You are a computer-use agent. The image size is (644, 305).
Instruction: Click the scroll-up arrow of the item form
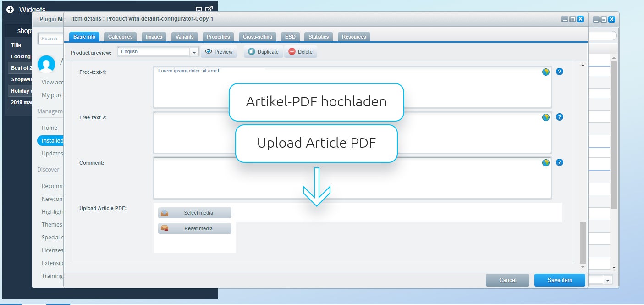(583, 65)
